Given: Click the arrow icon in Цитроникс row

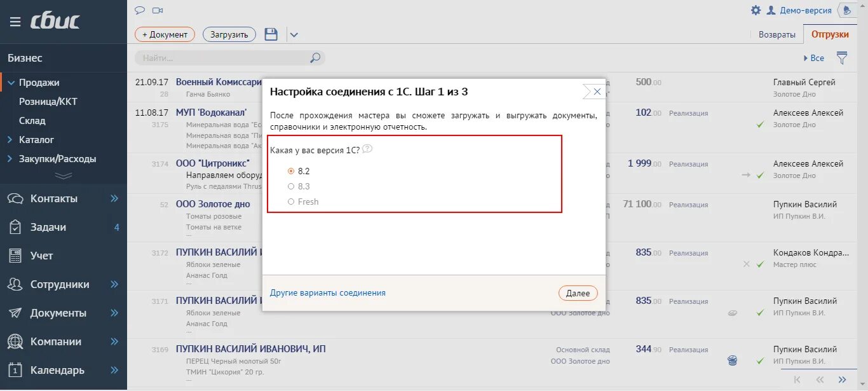Looking at the screenshot, I should [x=746, y=175].
